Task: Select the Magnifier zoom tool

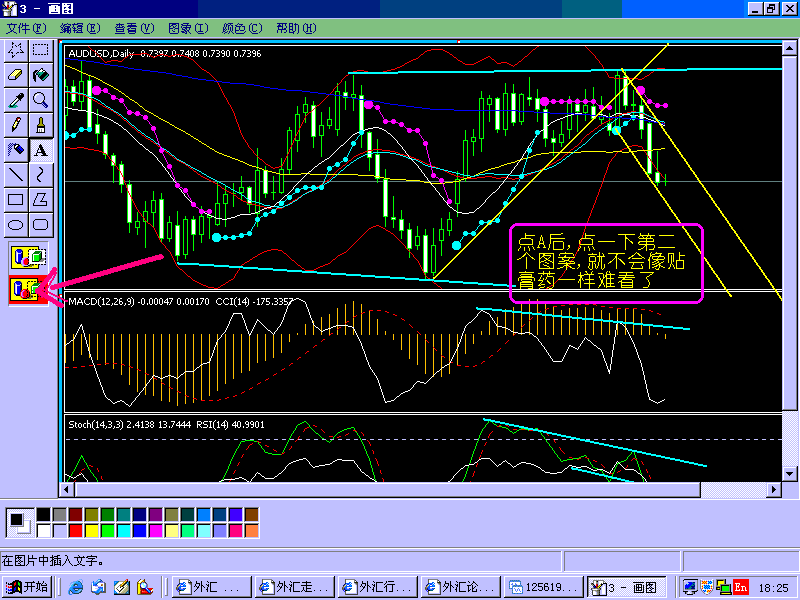Action: coord(41,99)
